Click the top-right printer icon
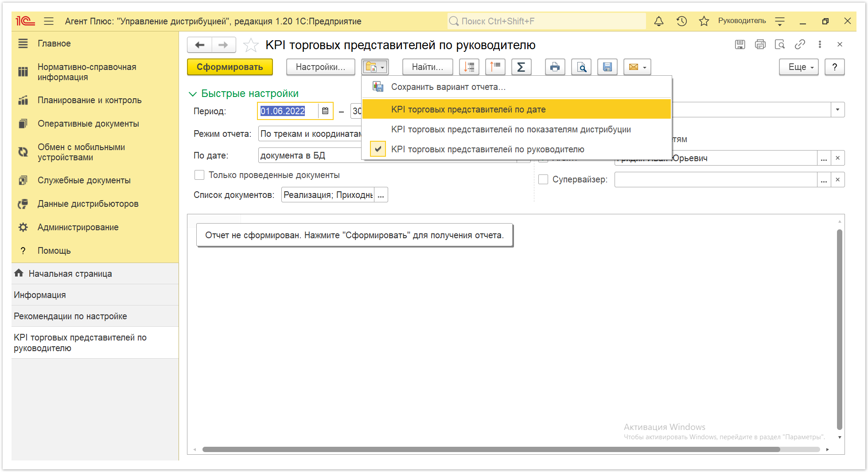The image size is (868, 472). coord(760,44)
